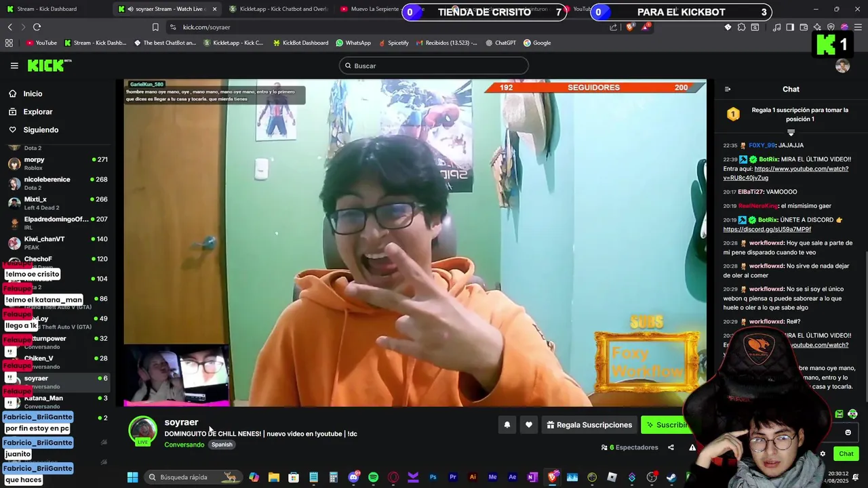
Task: Open the browser main menu icon
Action: tap(858, 27)
